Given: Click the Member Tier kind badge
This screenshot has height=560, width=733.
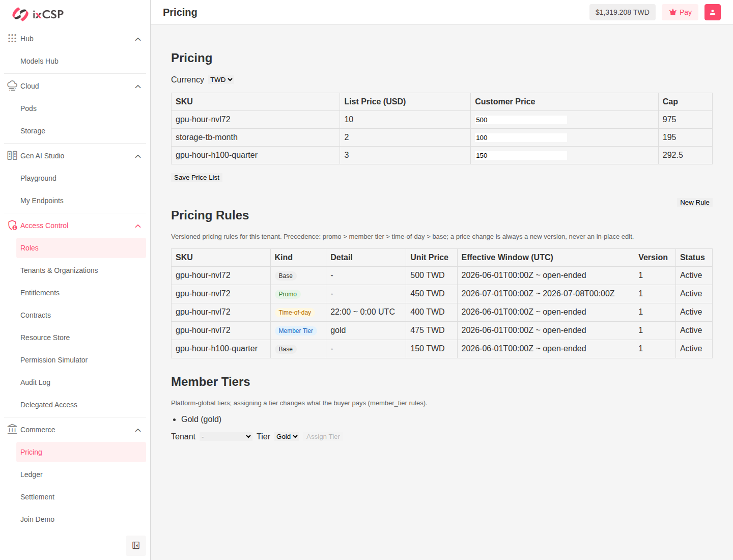Looking at the screenshot, I should click(296, 331).
